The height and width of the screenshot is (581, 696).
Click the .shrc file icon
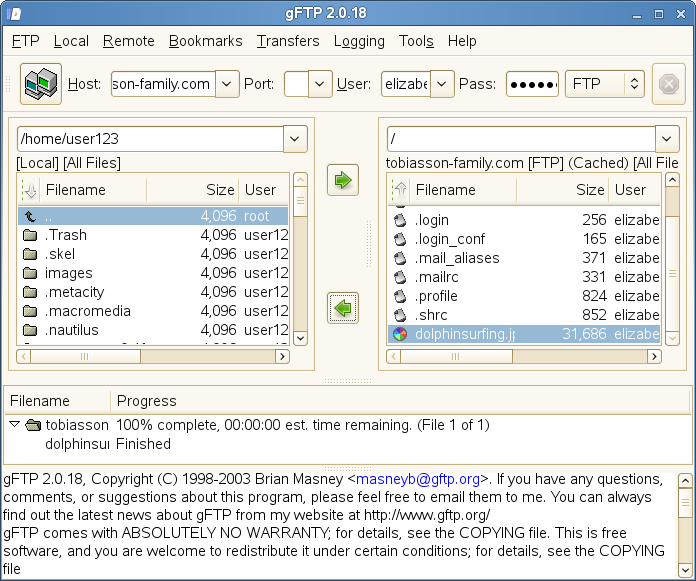(x=400, y=315)
